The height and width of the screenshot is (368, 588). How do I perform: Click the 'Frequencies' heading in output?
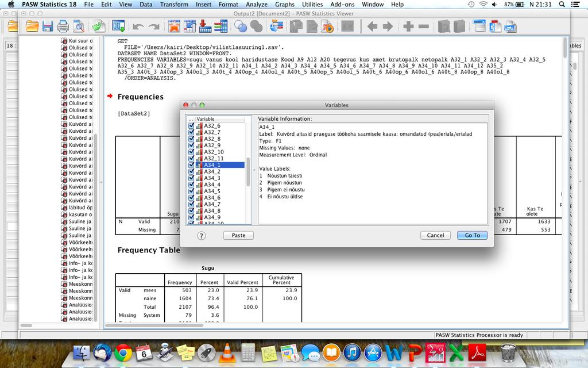pos(141,97)
